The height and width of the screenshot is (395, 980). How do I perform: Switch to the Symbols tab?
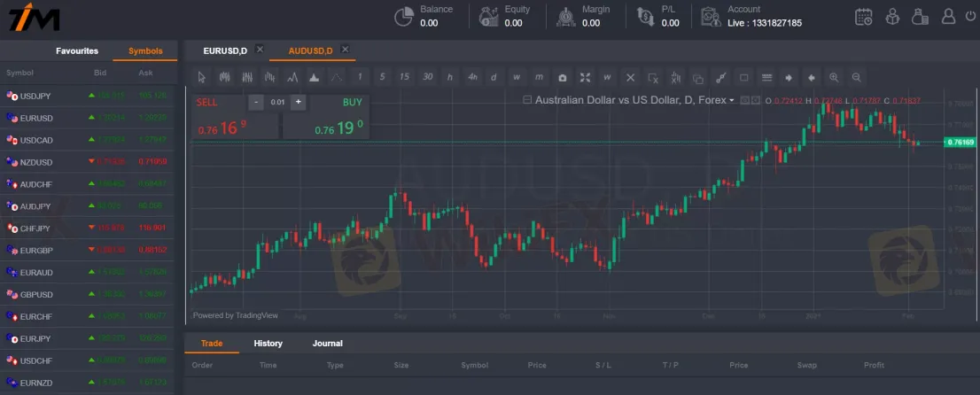(x=145, y=50)
